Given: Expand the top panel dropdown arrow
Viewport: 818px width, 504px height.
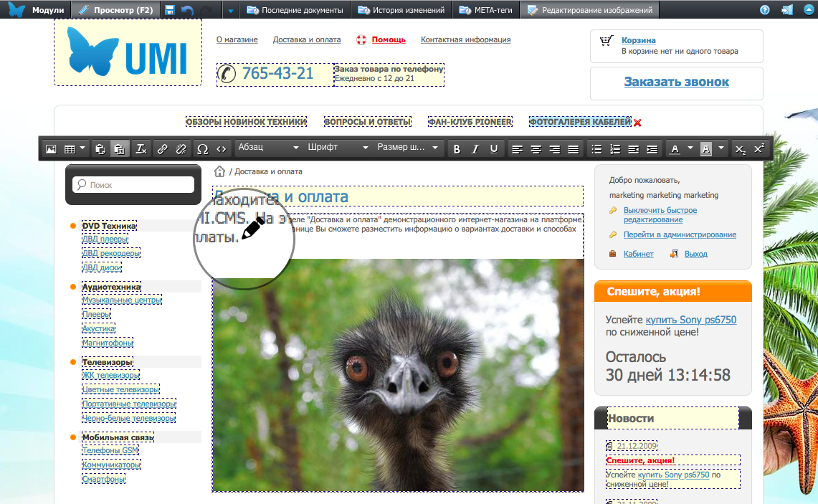Looking at the screenshot, I should pyautogui.click(x=230, y=11).
